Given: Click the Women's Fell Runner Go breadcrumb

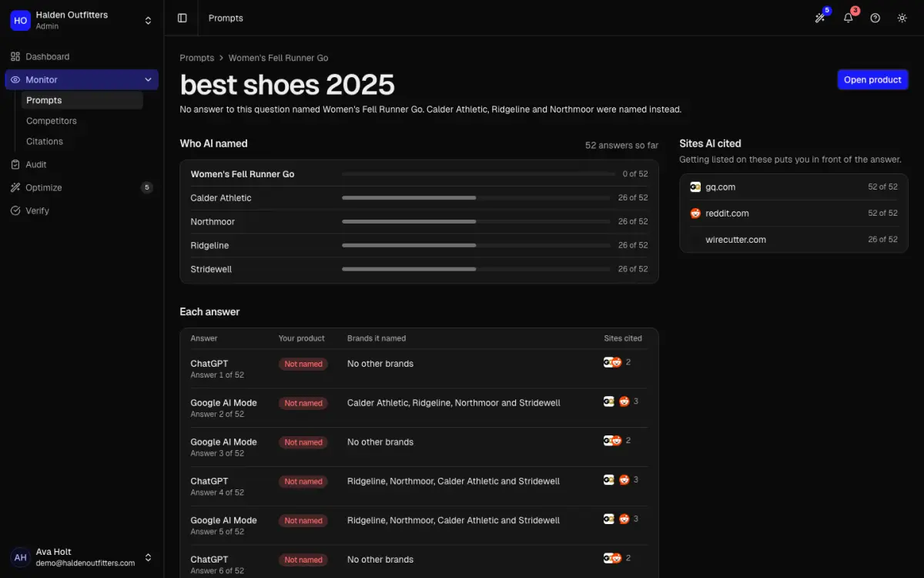Looking at the screenshot, I should (278, 58).
